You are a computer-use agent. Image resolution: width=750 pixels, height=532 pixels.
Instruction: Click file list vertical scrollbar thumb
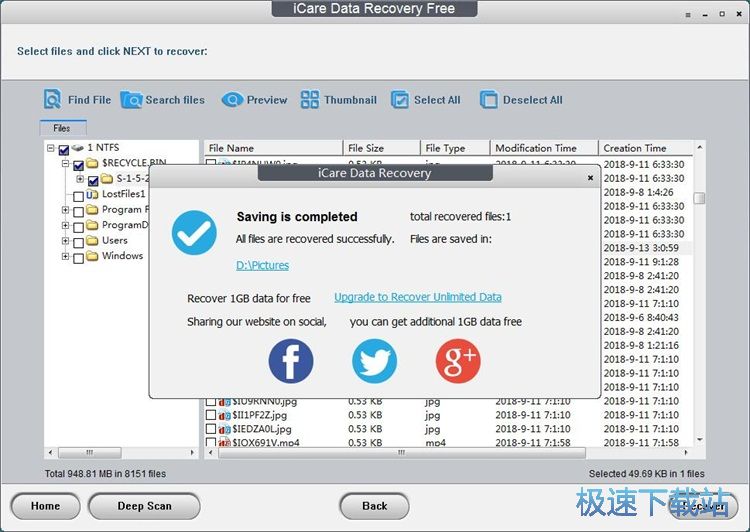tap(699, 198)
